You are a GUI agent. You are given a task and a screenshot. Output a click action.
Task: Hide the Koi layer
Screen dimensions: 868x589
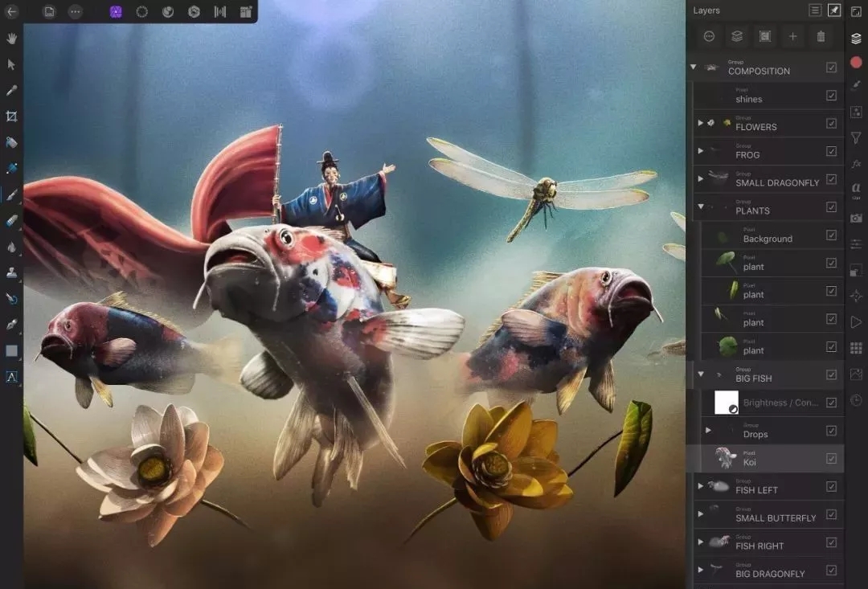[831, 458]
